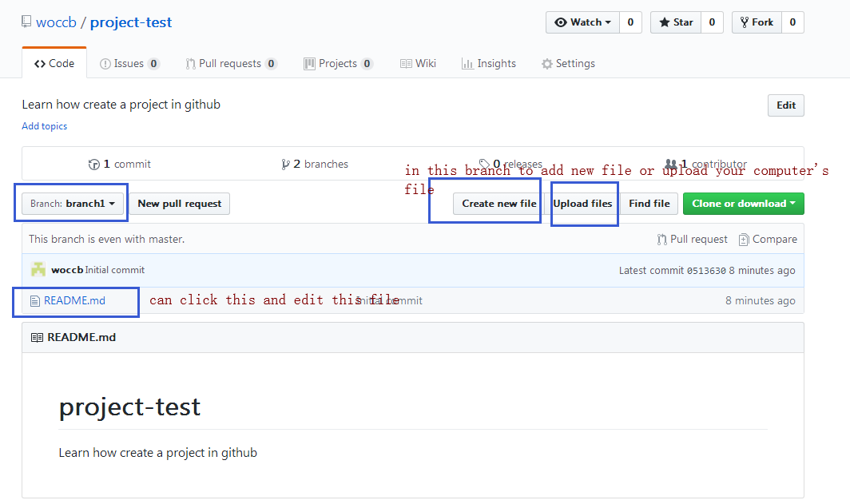Click the Upload files button
Viewport: 850px width, 504px height.
[582, 203]
